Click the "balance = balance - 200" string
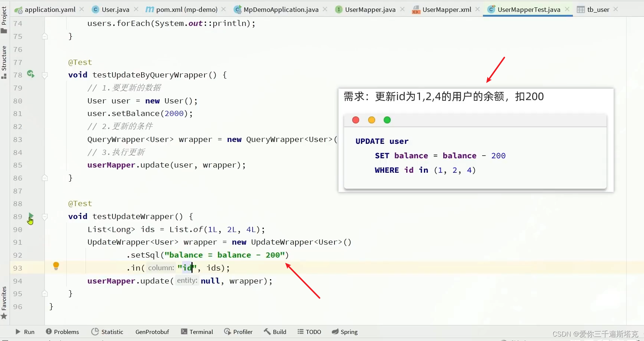The height and width of the screenshot is (341, 644). (x=224, y=255)
